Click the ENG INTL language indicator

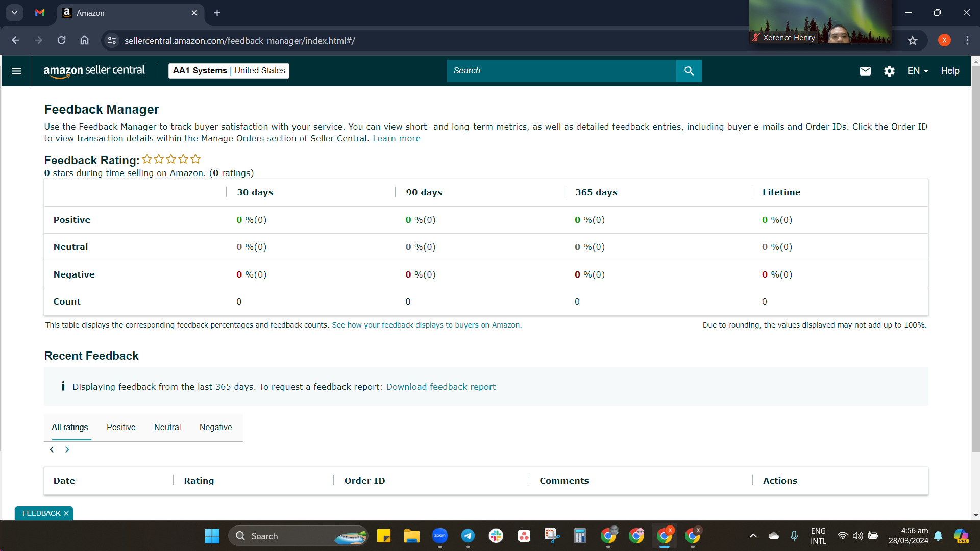(x=818, y=536)
